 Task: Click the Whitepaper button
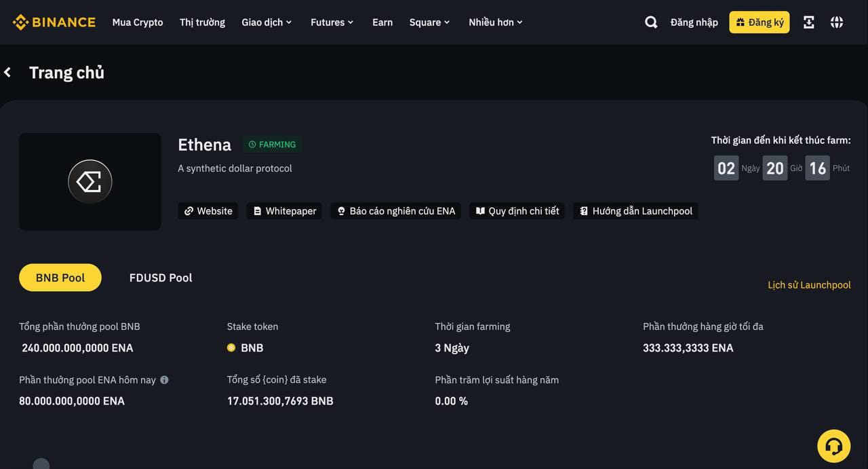283,211
